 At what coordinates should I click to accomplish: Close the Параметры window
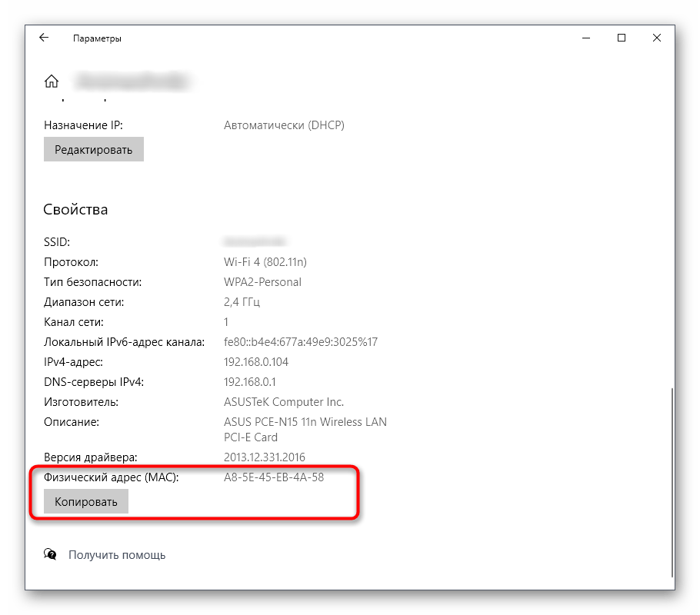(657, 38)
